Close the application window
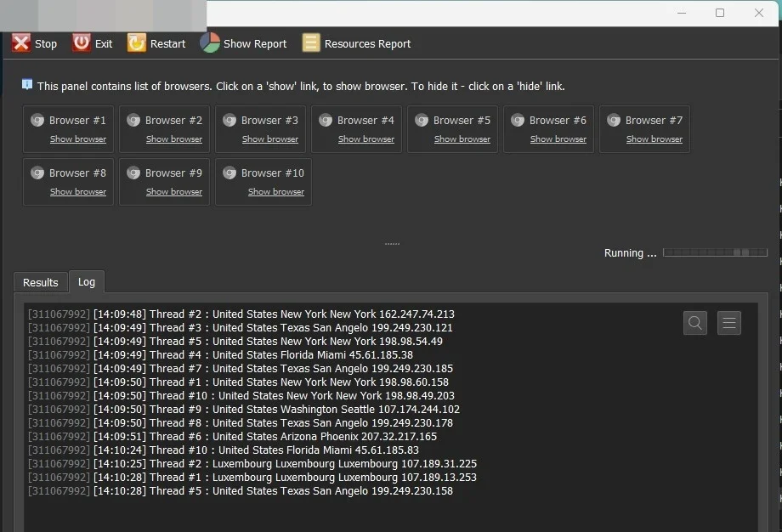 [758, 13]
